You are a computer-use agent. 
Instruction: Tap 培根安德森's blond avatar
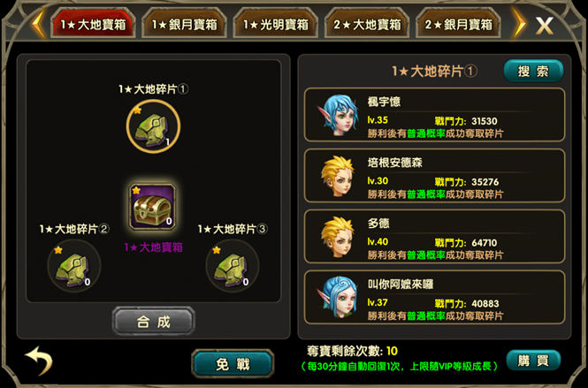point(337,176)
